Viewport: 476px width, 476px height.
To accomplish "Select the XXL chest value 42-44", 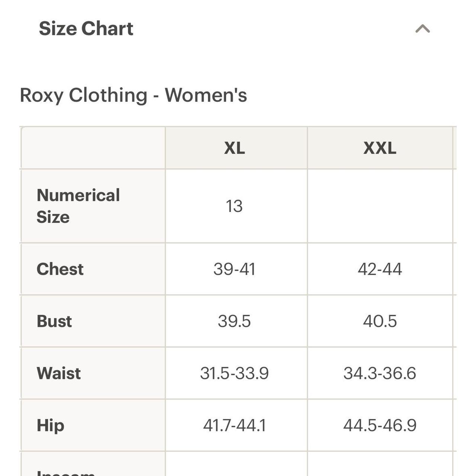I will (380, 269).
